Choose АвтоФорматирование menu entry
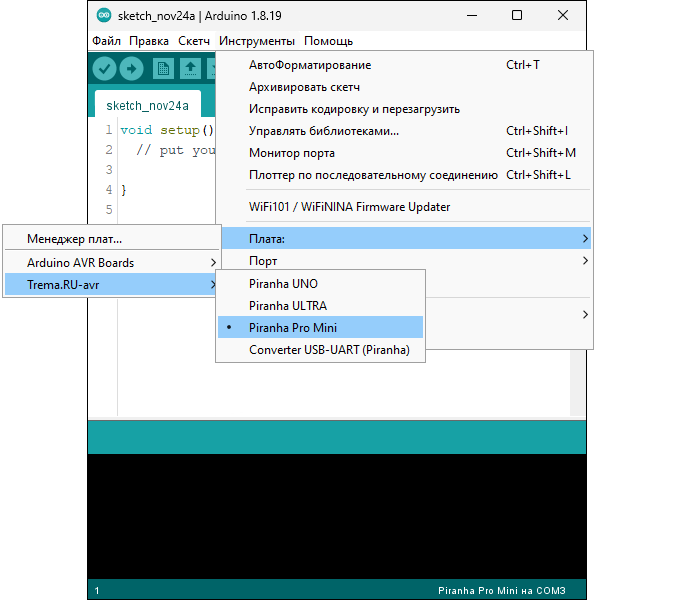 pyautogui.click(x=405, y=65)
